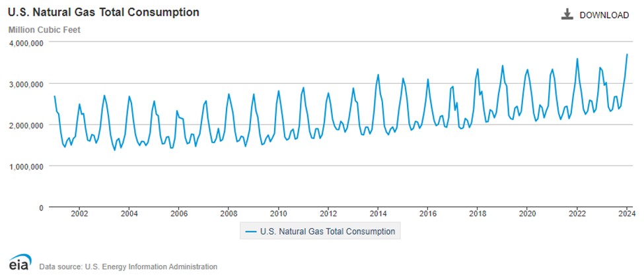Click the data source U.S. Energy Information Administration text
The image size is (644, 277).
pyautogui.click(x=128, y=266)
